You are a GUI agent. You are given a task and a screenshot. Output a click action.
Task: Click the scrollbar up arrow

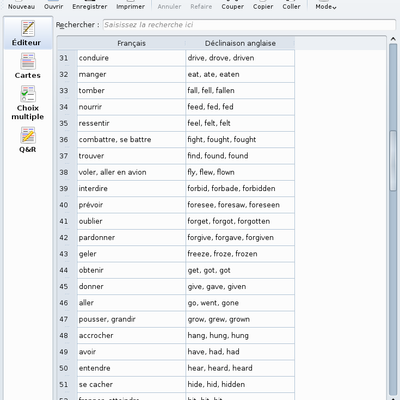393,39
